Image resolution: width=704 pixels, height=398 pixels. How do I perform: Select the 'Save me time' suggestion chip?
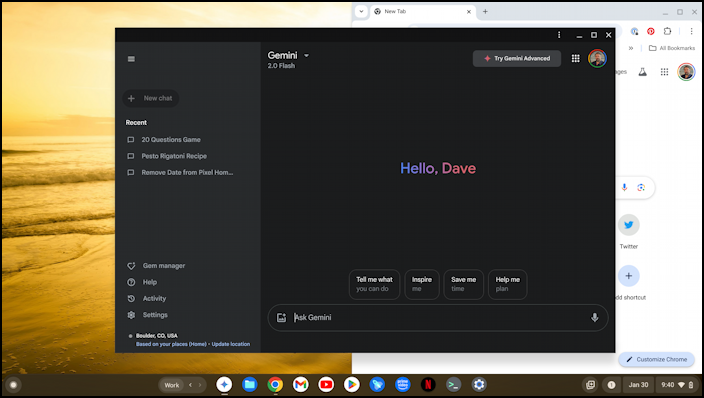click(463, 284)
